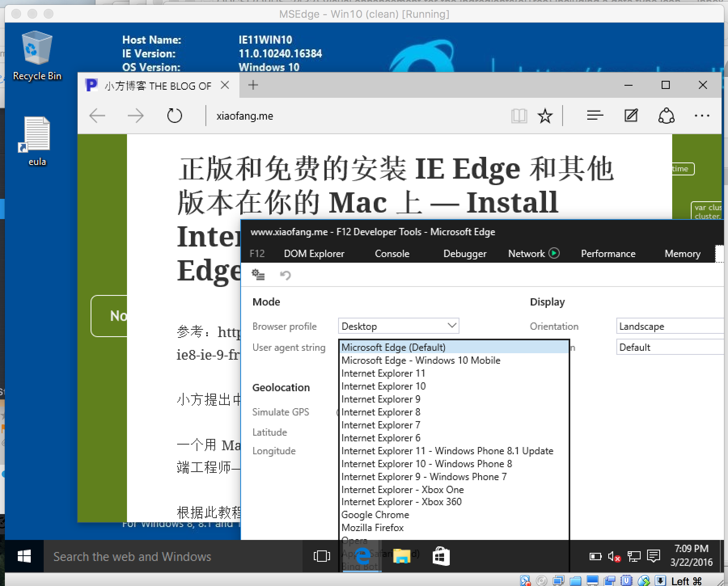Refresh the xiaofang.me page
Screen dimensions: 728x586
coord(174,116)
